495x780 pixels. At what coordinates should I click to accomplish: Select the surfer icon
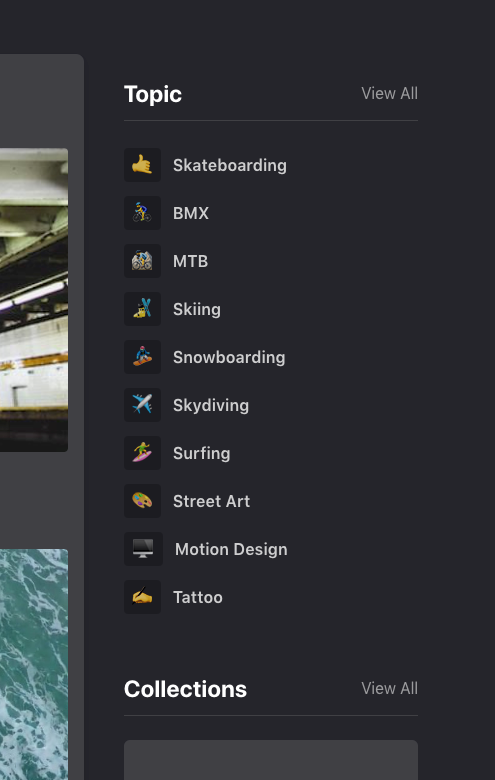click(x=142, y=453)
